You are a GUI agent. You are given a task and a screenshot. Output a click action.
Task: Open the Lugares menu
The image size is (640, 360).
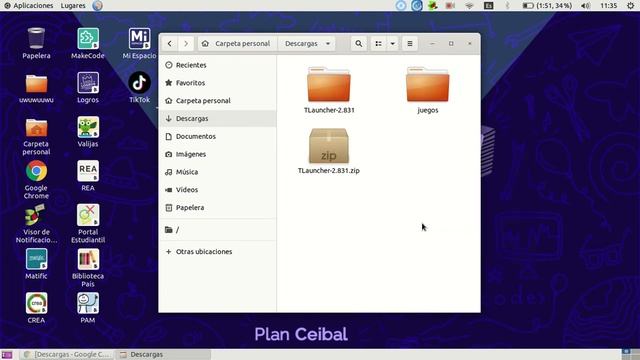coord(73,5)
